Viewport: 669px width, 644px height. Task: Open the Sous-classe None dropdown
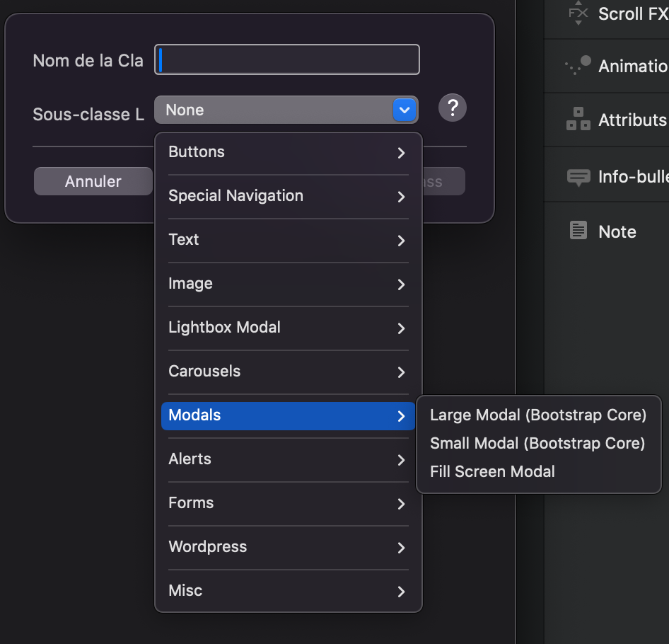coord(286,110)
